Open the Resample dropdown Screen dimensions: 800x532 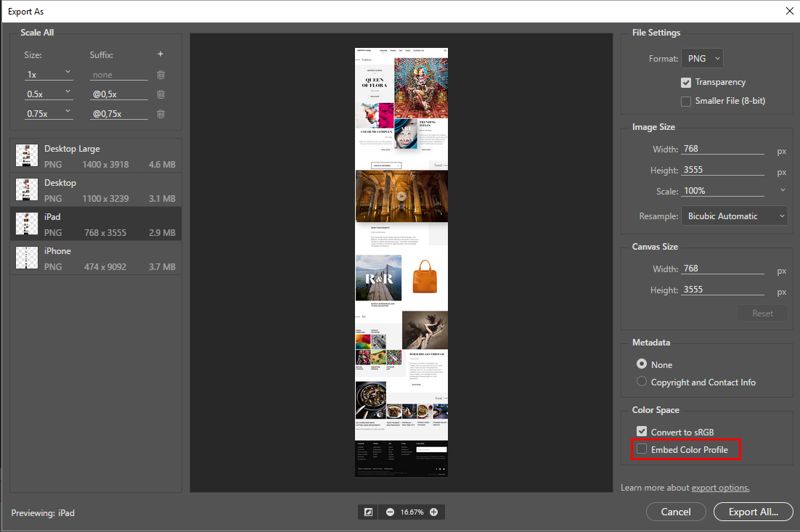pyautogui.click(x=734, y=215)
